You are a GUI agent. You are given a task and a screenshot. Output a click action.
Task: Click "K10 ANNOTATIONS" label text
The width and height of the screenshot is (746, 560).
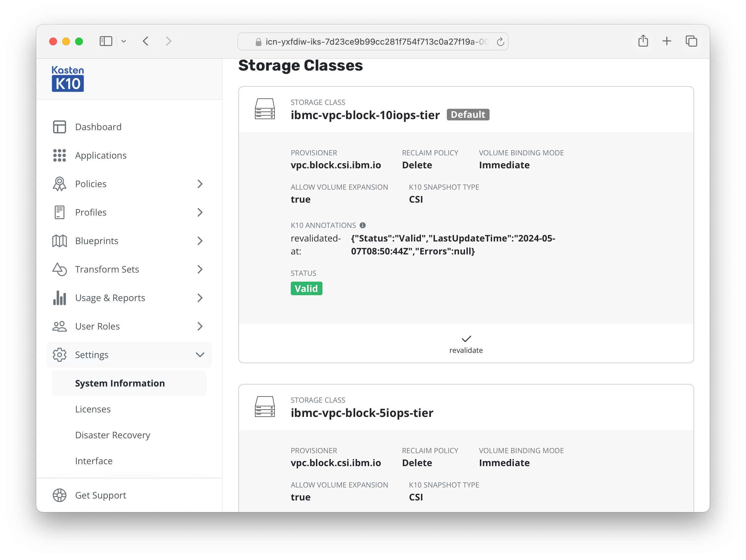pos(323,225)
